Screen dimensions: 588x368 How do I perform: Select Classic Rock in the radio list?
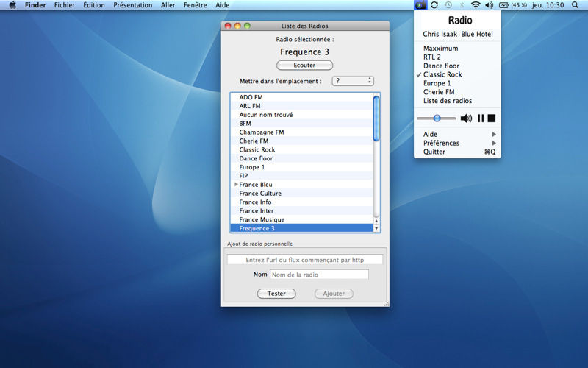pyautogui.click(x=302, y=149)
